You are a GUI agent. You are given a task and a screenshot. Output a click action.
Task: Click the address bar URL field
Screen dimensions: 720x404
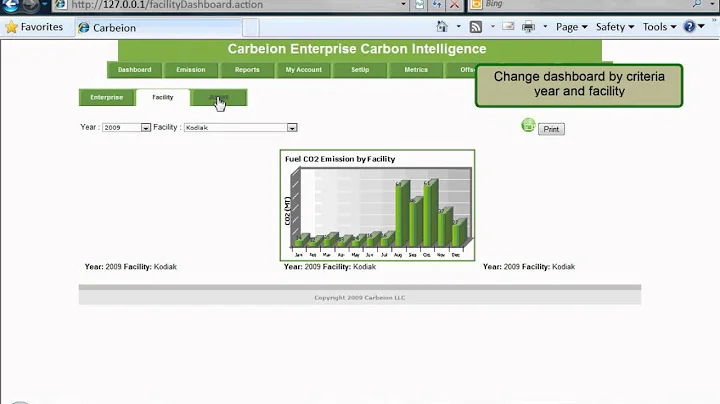coord(230,5)
